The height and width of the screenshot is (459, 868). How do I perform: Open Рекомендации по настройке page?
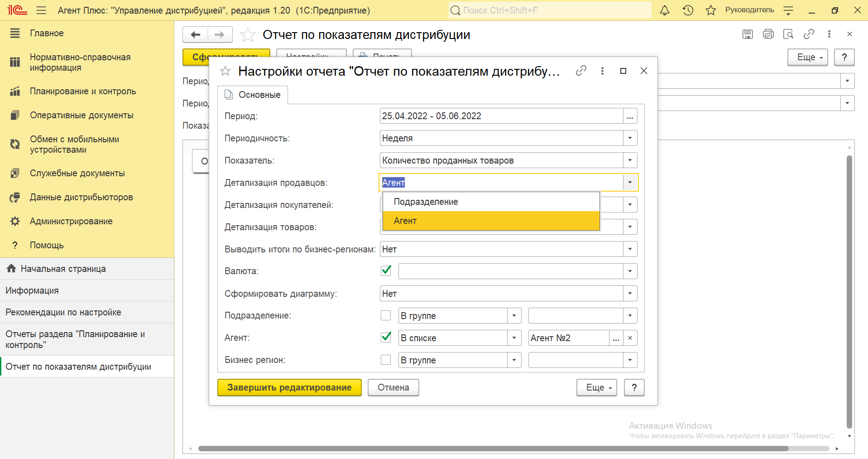pos(87,312)
